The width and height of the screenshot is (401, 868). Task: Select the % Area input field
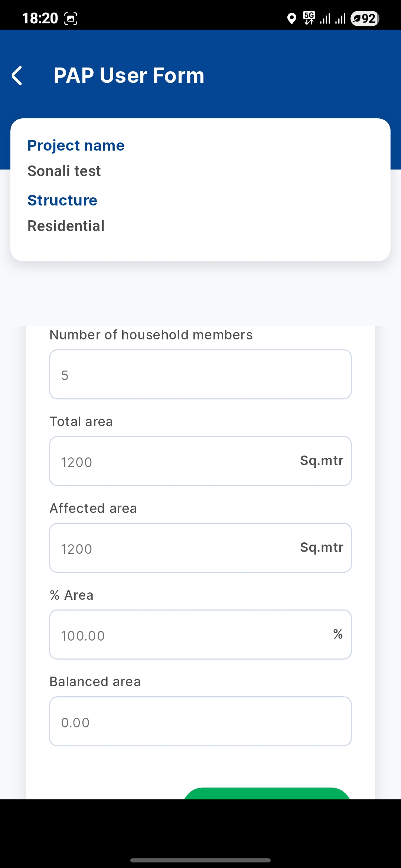click(x=186, y=635)
